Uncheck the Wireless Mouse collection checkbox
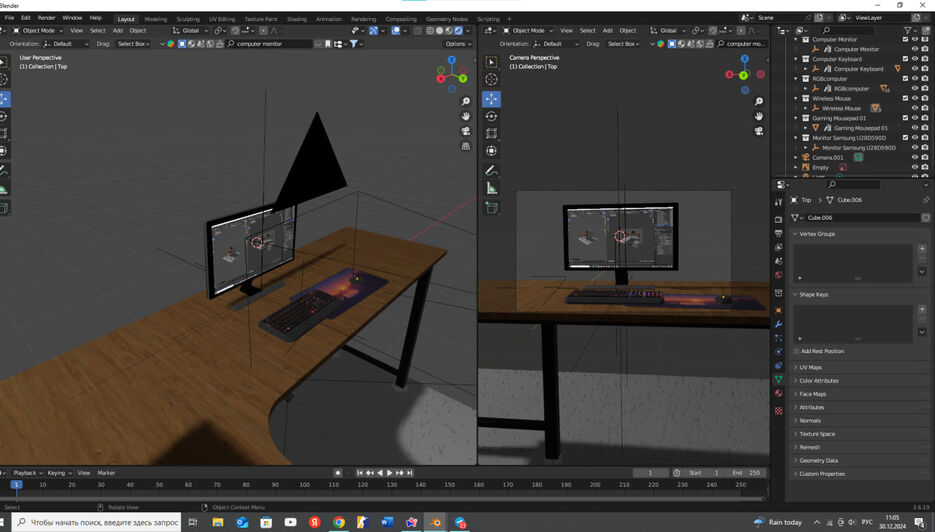Viewport: 935px width, 532px height. point(906,98)
